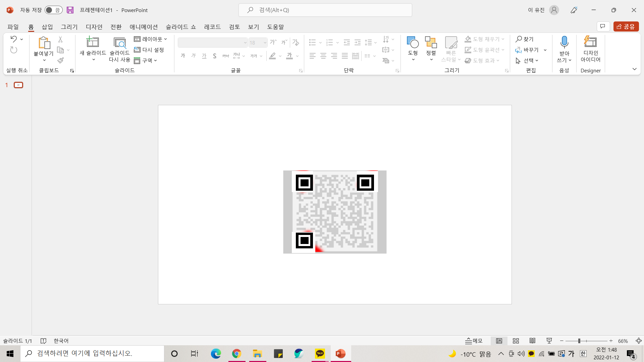Open font dialog launcher in 글꼴 group

[x=301, y=71]
